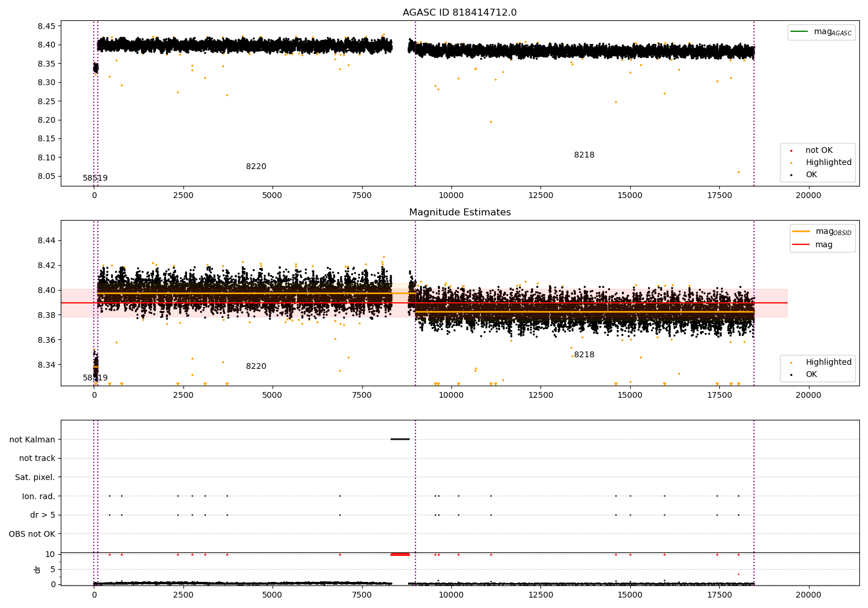Image resolution: width=868 pixels, height=608 pixels.
Task: Click the '8.44' y-axis tick in middle plot
Action: pyautogui.click(x=46, y=241)
